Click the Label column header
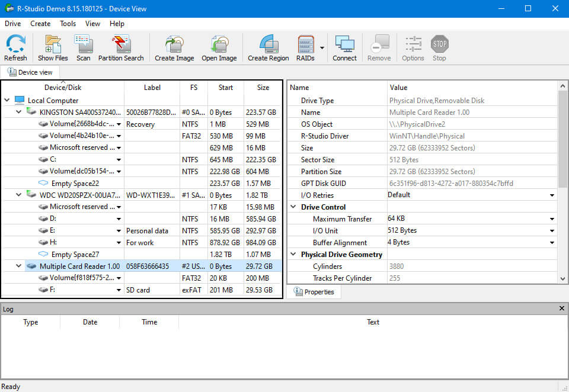569x392 pixels. coord(152,88)
